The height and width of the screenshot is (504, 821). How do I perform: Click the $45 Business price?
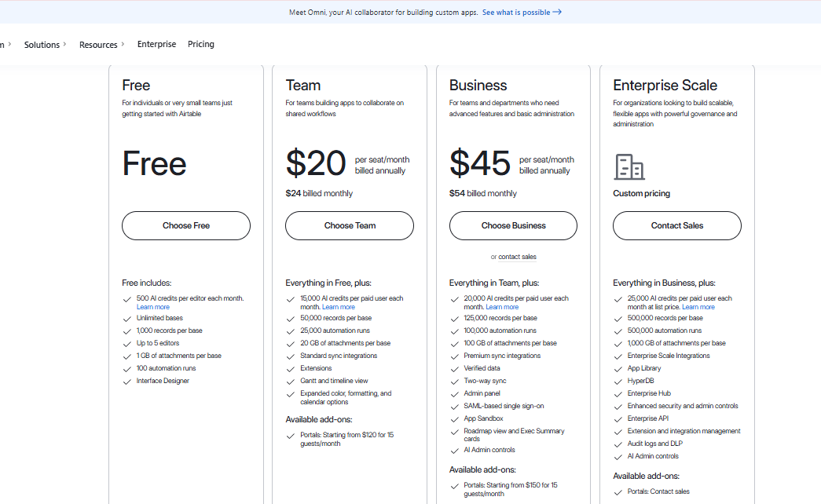479,163
